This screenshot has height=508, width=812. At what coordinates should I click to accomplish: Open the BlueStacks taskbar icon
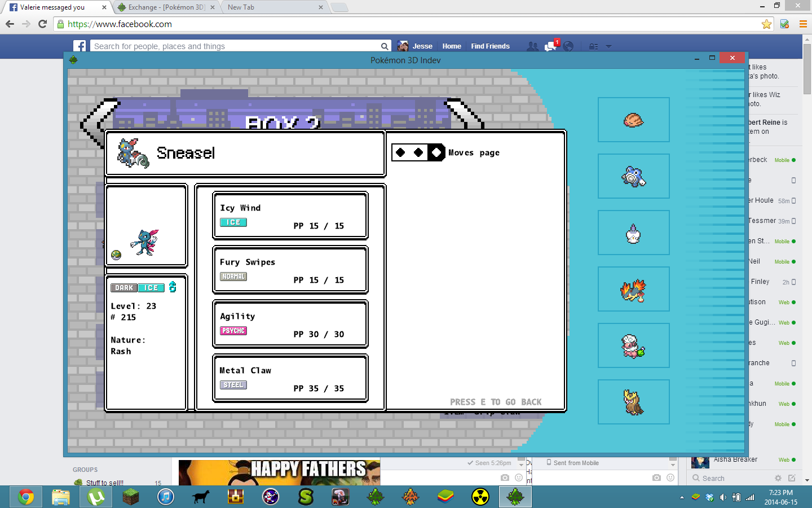pyautogui.click(x=445, y=497)
